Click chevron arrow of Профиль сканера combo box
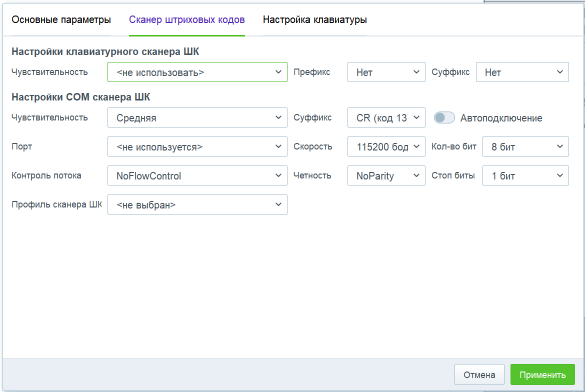The width and height of the screenshot is (585, 392). coord(278,204)
